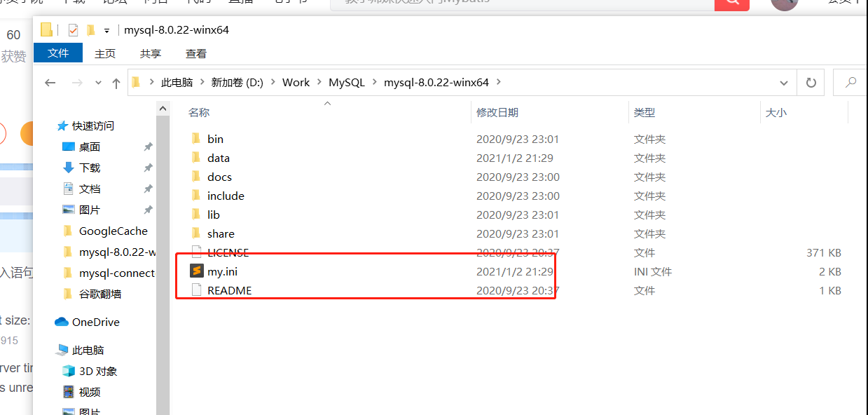This screenshot has height=415, width=868.
Task: Select the bin folder icon
Action: point(196,139)
